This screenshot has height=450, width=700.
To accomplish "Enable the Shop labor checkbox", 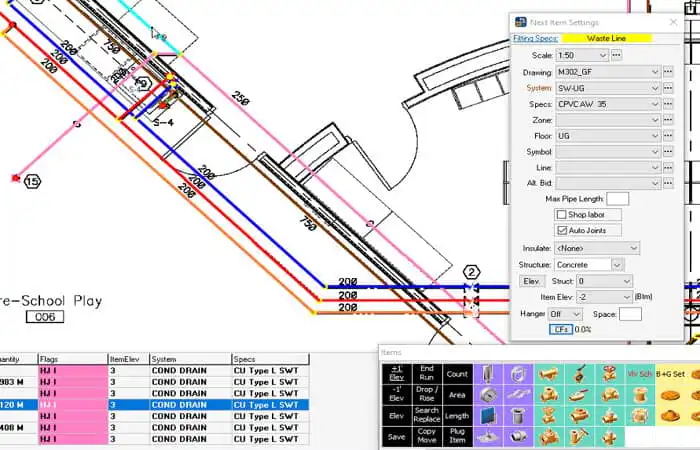I will pos(562,215).
